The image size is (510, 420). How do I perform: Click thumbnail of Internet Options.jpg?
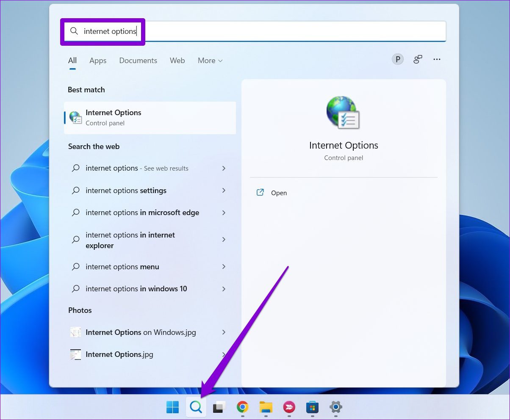tap(75, 354)
